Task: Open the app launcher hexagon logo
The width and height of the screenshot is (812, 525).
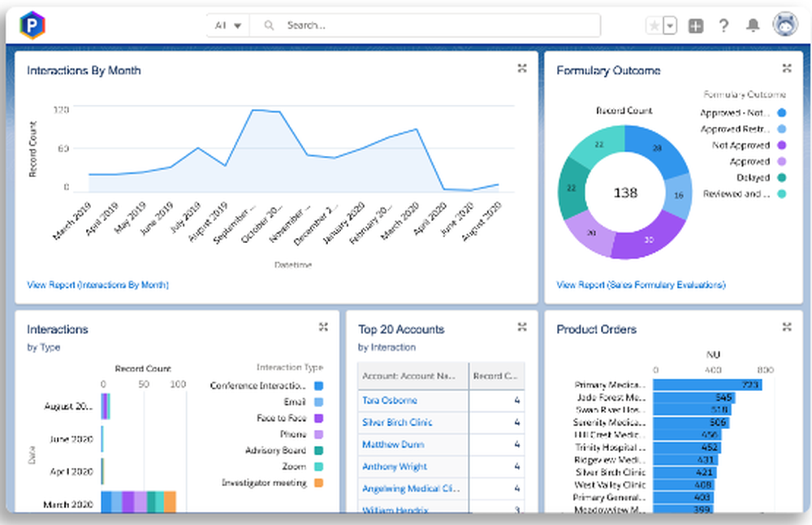Action: (32, 25)
